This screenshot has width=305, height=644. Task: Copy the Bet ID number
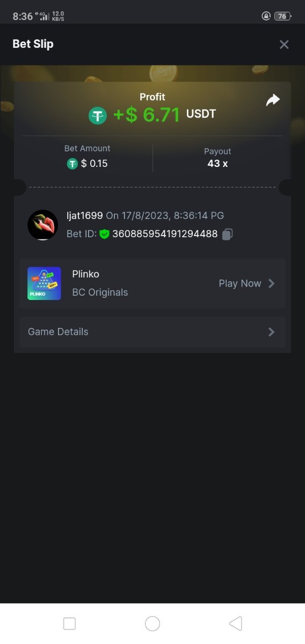pyautogui.click(x=227, y=234)
